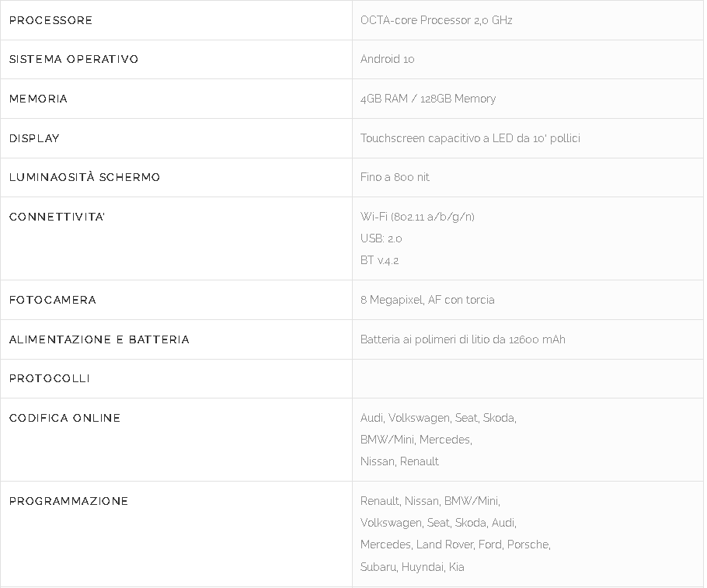Image resolution: width=707 pixels, height=588 pixels.
Task: Click the 12600 mAh battery description
Action: pos(462,339)
